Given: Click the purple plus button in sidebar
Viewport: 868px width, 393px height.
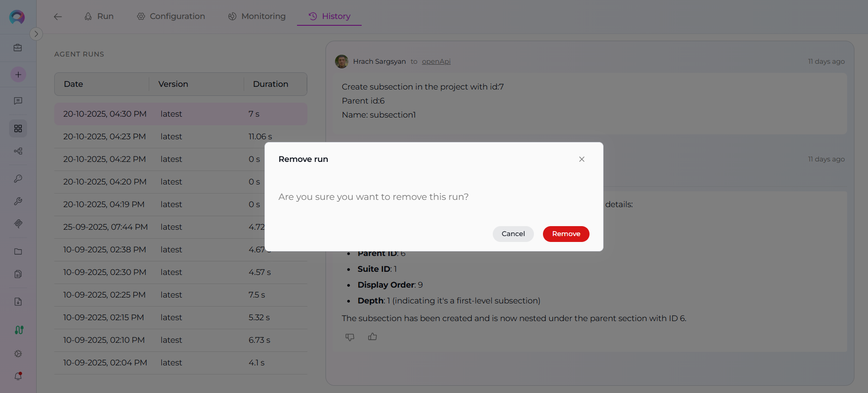Looking at the screenshot, I should (18, 75).
